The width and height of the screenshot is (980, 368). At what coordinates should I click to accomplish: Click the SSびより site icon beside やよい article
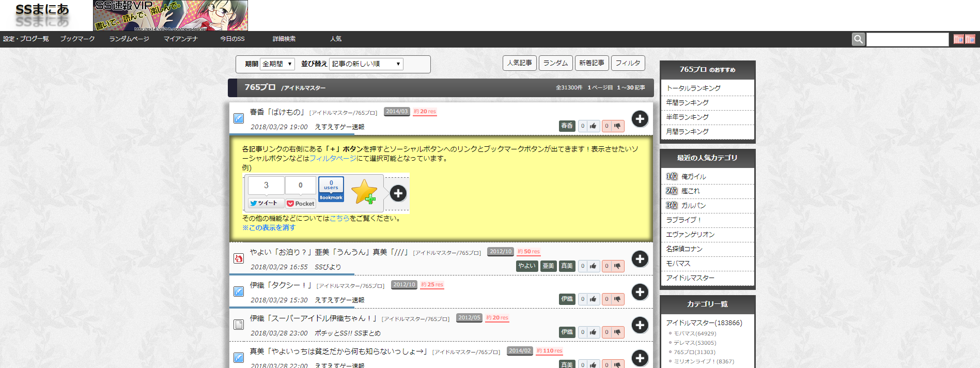[239, 258]
